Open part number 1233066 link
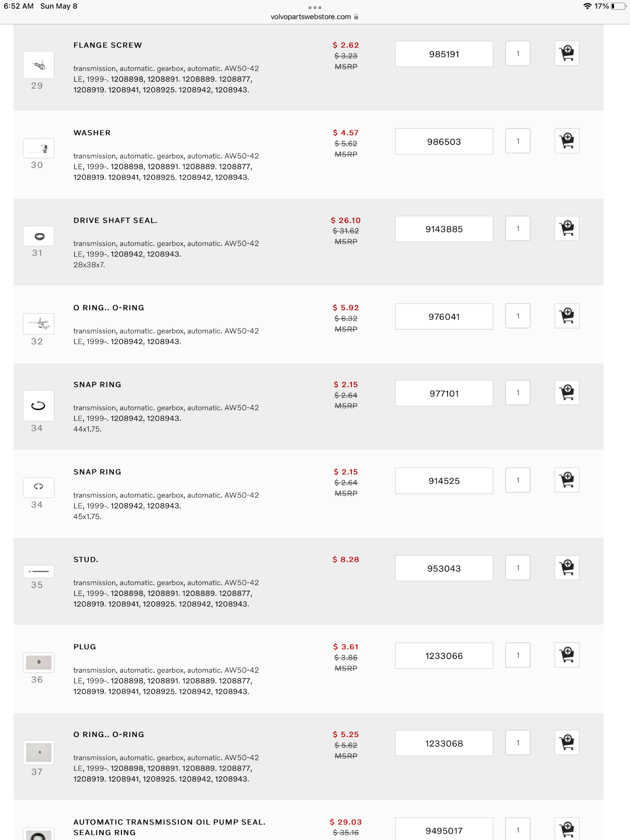This screenshot has width=630, height=840. point(444,656)
